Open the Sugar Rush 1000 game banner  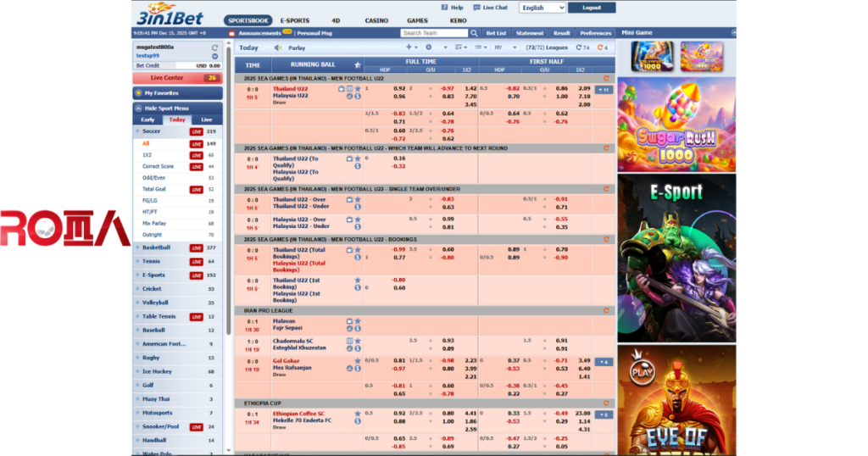[676, 125]
